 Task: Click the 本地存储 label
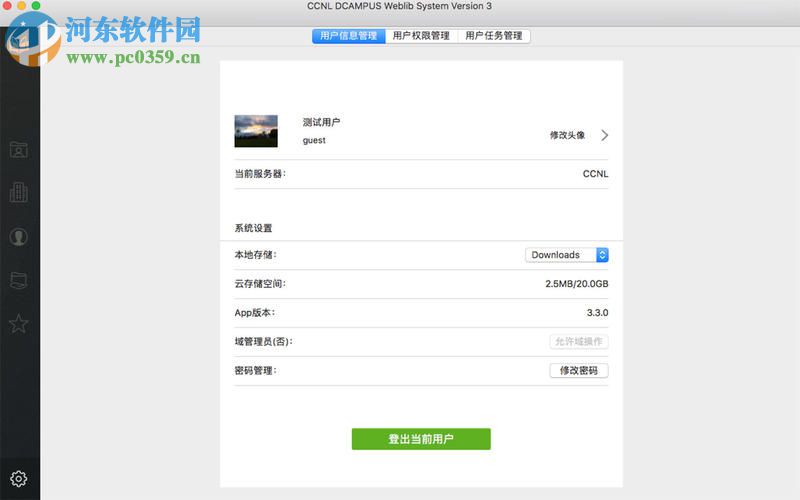[256, 255]
